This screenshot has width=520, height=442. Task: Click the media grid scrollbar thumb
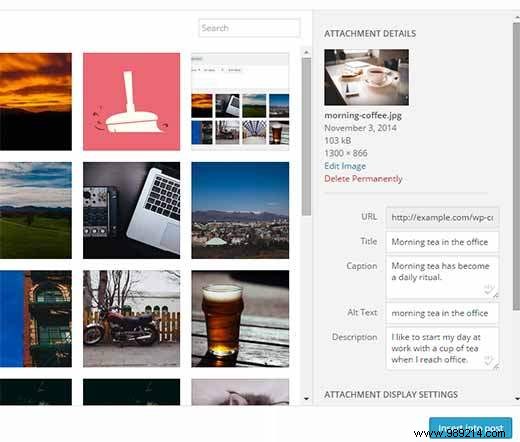point(306,137)
